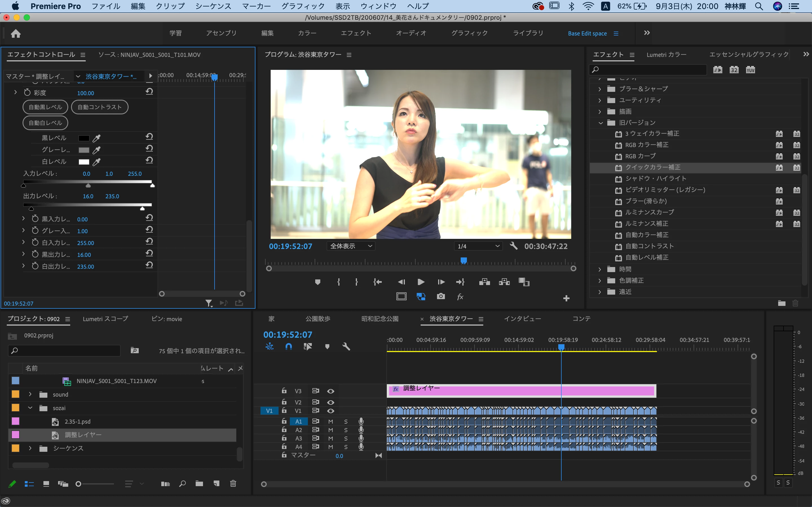Image resolution: width=812 pixels, height=507 pixels.
Task: Hide track V3 with its eye icon
Action: [330, 391]
